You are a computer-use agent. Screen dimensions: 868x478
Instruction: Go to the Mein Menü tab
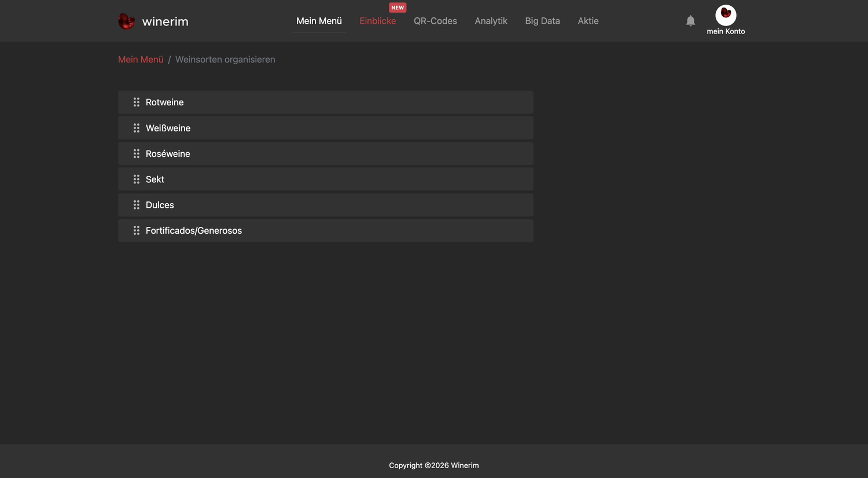coord(319,21)
